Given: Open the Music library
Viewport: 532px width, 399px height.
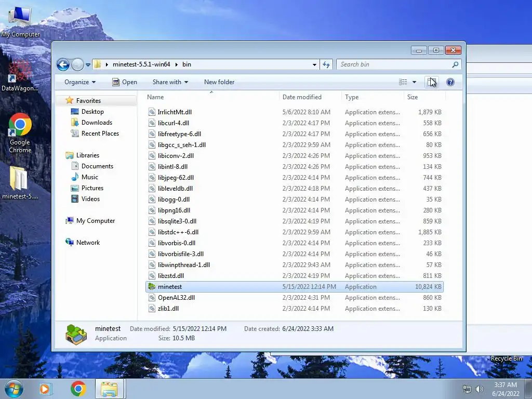Looking at the screenshot, I should point(89,177).
